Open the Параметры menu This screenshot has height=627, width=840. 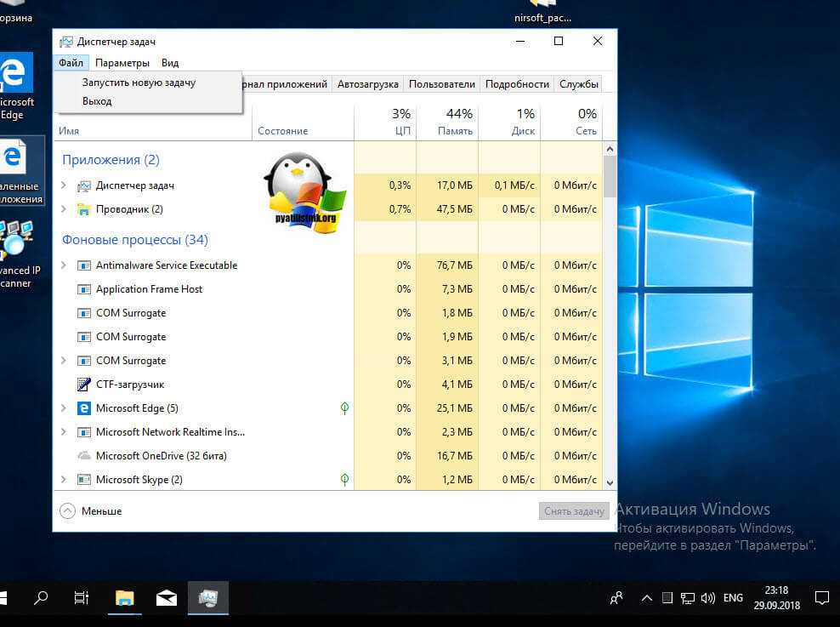coord(122,63)
